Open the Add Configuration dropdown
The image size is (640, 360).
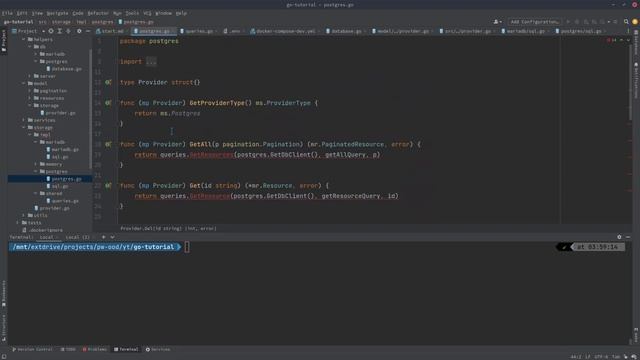534,22
